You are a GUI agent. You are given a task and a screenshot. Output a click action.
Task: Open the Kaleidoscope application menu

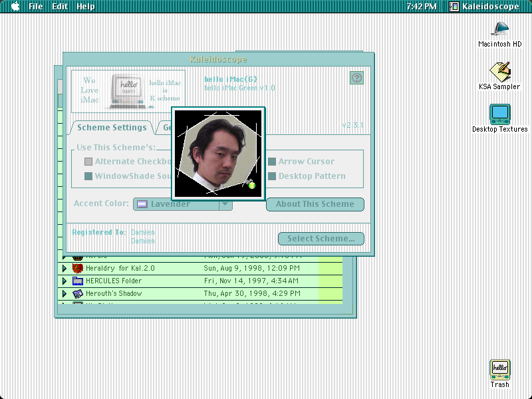click(x=485, y=7)
